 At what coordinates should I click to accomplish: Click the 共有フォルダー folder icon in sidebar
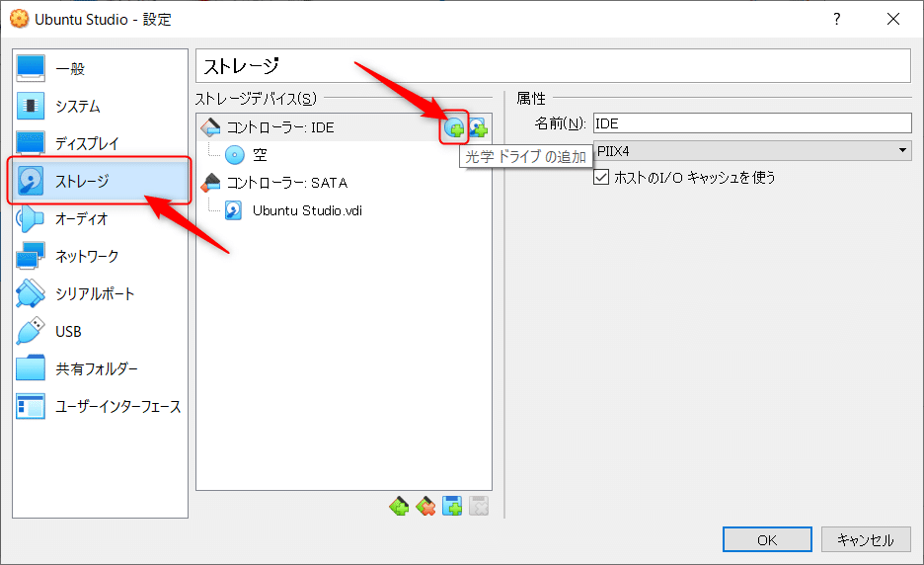pos(31,368)
